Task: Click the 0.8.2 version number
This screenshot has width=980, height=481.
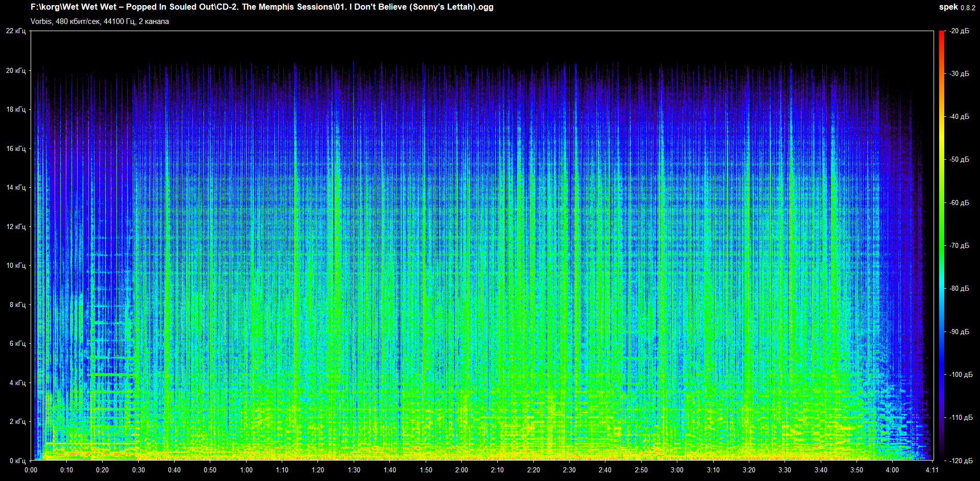Action: point(968,8)
